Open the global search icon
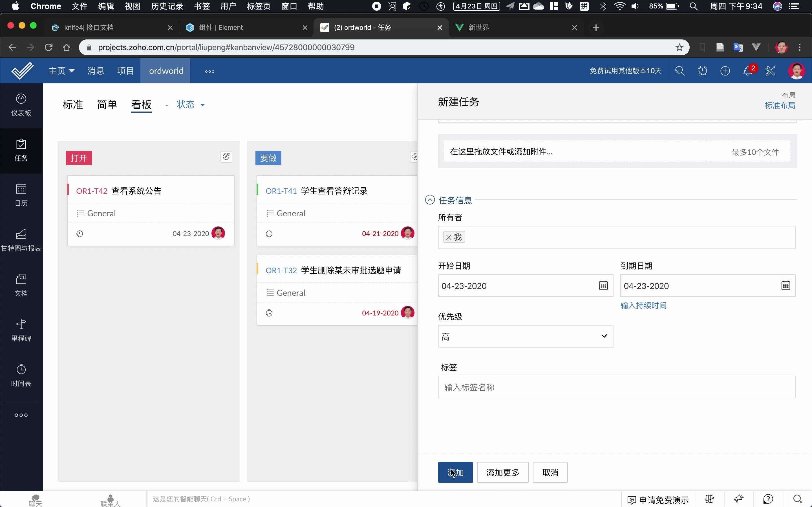This screenshot has width=812, height=507. tap(680, 71)
